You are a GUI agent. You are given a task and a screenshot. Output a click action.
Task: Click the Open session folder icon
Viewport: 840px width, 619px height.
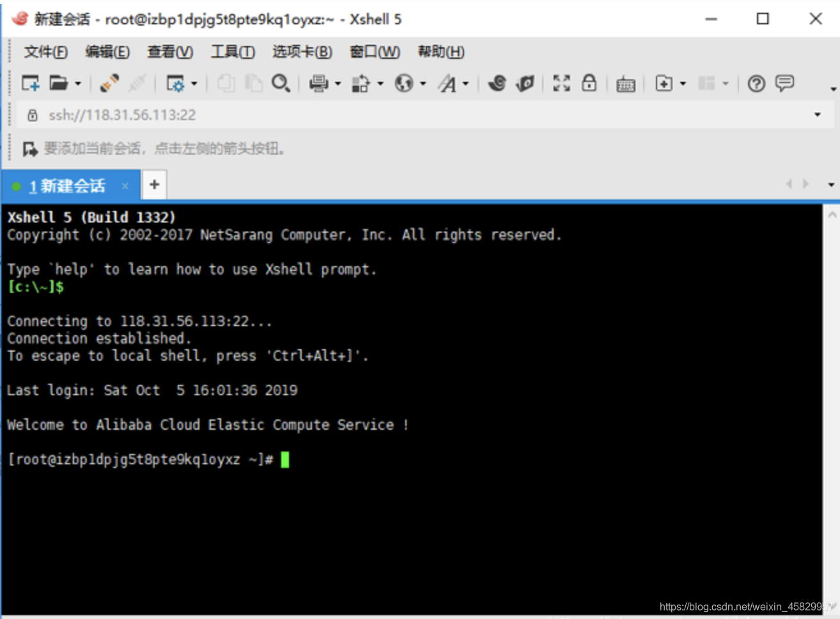coord(58,83)
